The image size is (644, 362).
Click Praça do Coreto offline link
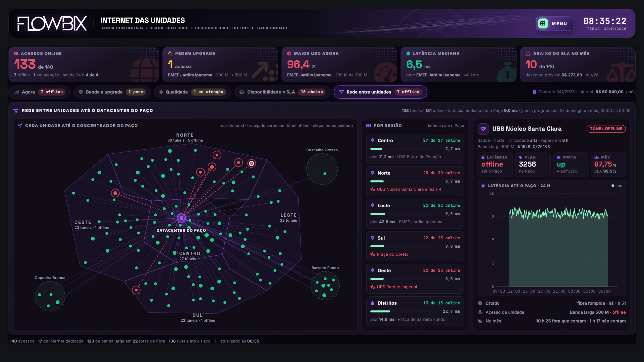[x=392, y=254]
